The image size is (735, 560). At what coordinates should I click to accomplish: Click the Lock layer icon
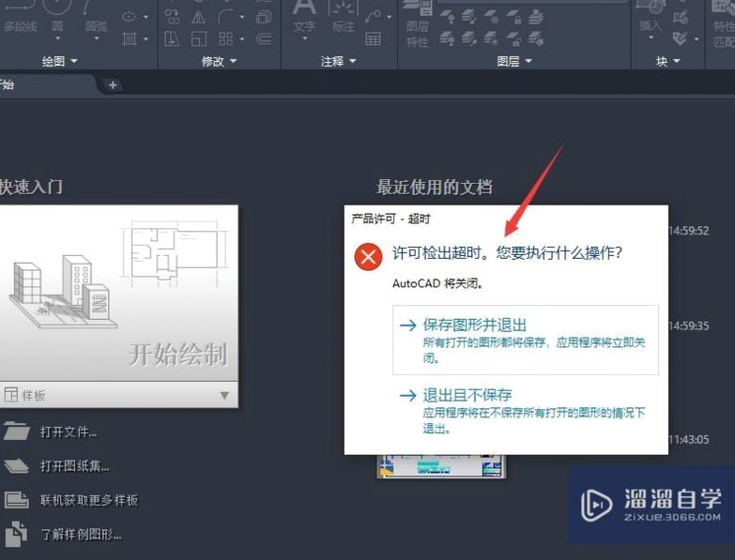click(x=513, y=17)
